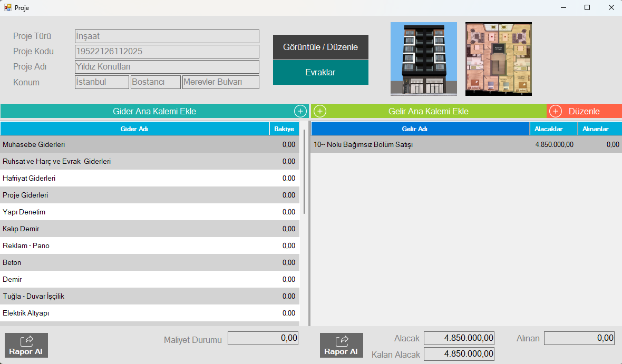Open Evraklar documents button

pyautogui.click(x=320, y=73)
